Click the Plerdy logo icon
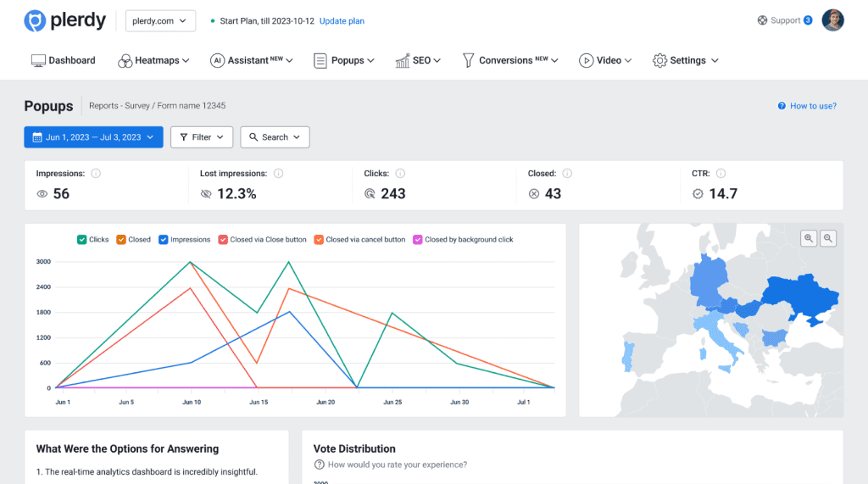This screenshot has height=484, width=868. tap(35, 20)
